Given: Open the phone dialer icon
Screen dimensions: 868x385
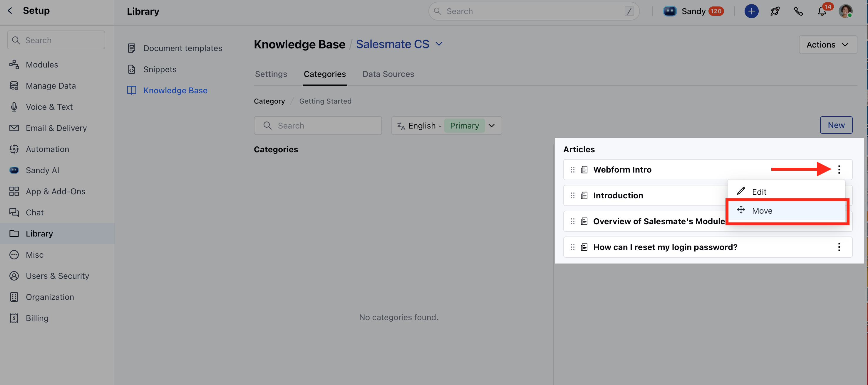Looking at the screenshot, I should coord(798,11).
